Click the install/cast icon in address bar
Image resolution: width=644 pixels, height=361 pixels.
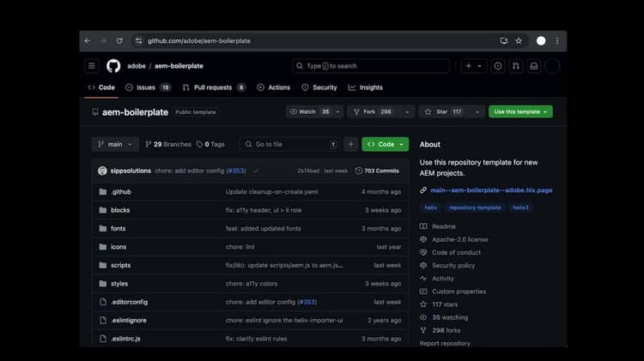coord(503,40)
